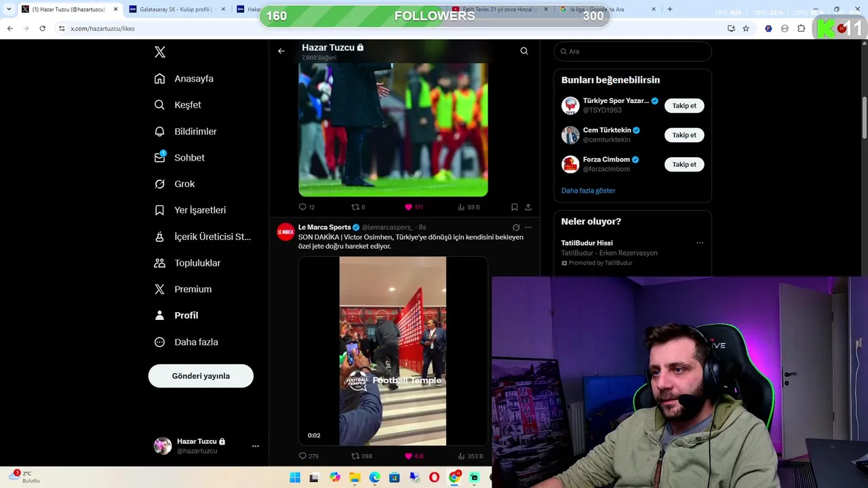Image resolution: width=868 pixels, height=488 pixels.
Task: Open Topluluklar communities
Action: [x=187, y=263]
